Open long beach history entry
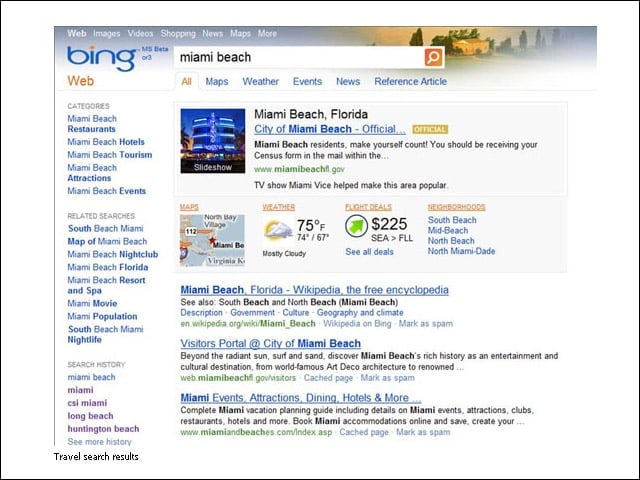This screenshot has width=640, height=480. click(x=90, y=416)
